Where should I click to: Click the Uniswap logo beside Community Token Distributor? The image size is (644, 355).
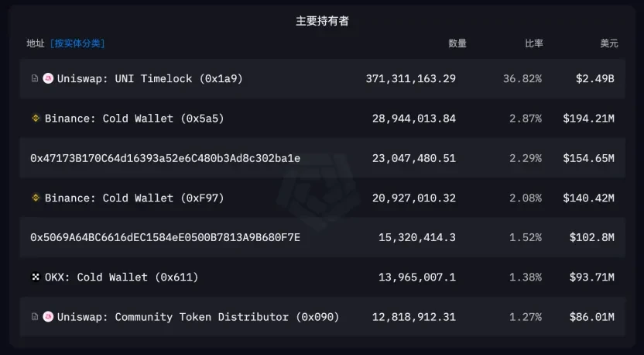(x=47, y=316)
